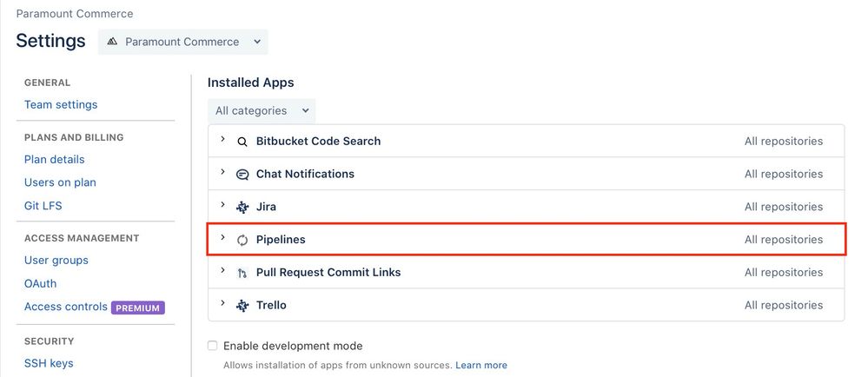The image size is (868, 377).
Task: Click the Paramount Commerce breadcrumb link
Action: coord(75,14)
